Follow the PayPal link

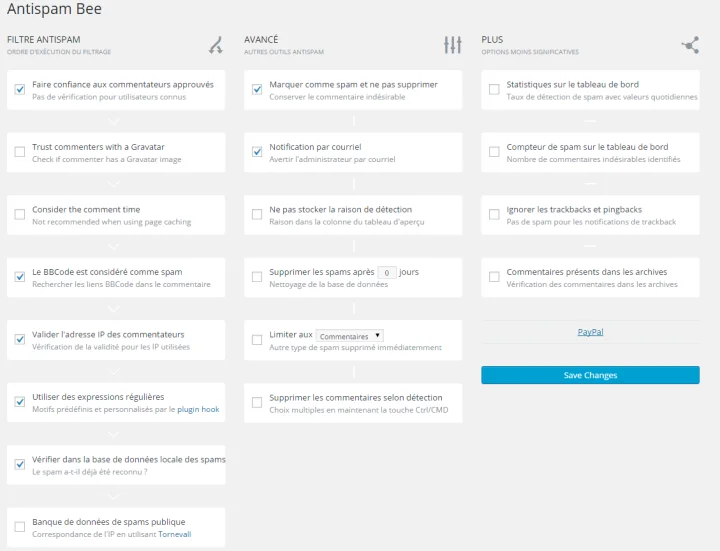(x=591, y=332)
